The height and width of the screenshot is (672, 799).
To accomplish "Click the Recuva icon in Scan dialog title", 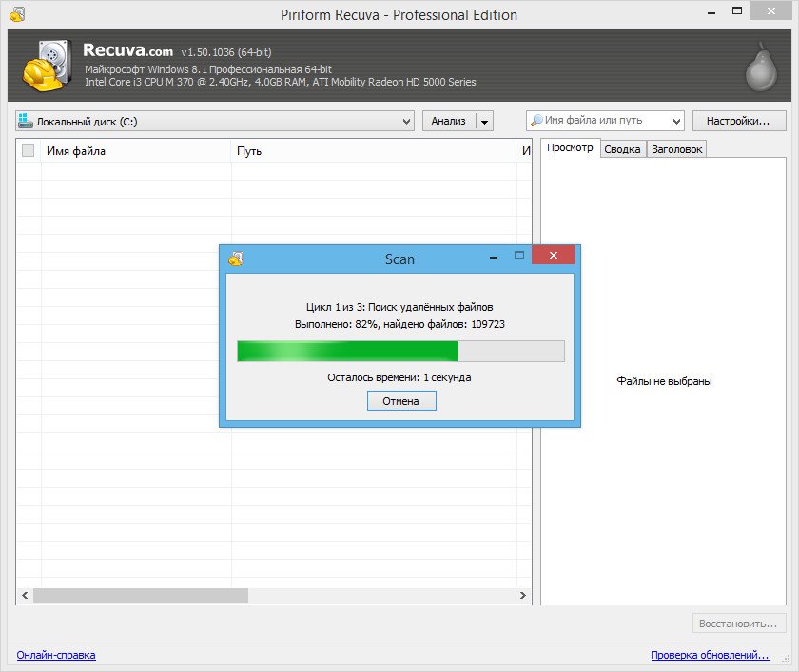I will (x=236, y=259).
